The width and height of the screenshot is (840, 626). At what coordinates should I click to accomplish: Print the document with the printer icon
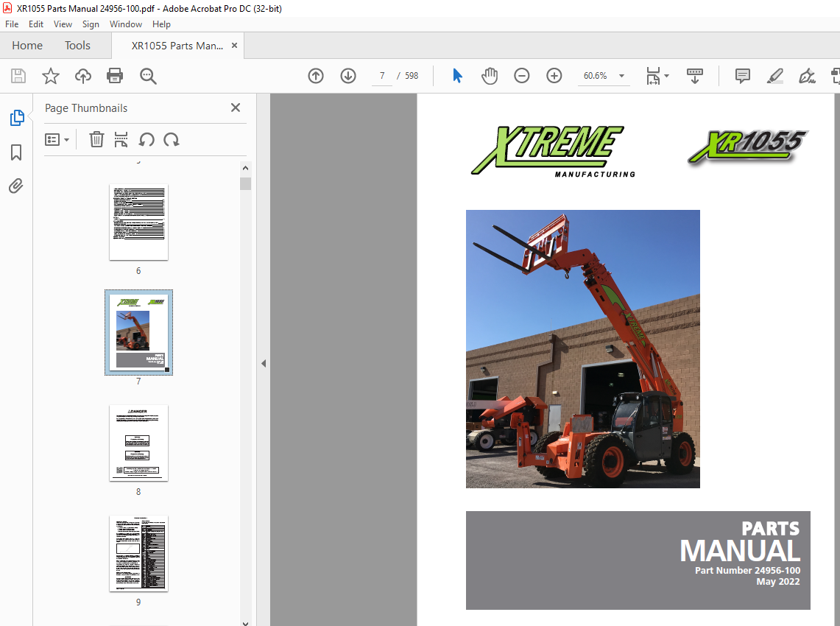click(115, 76)
